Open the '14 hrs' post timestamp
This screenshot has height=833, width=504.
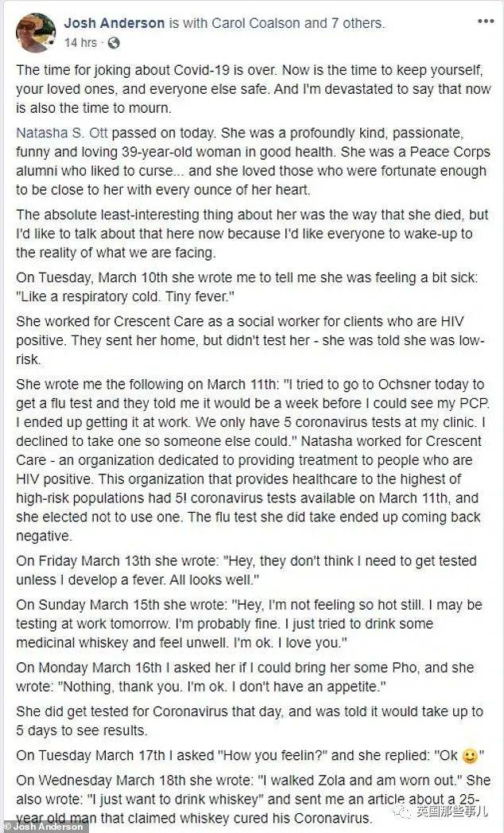(80, 43)
